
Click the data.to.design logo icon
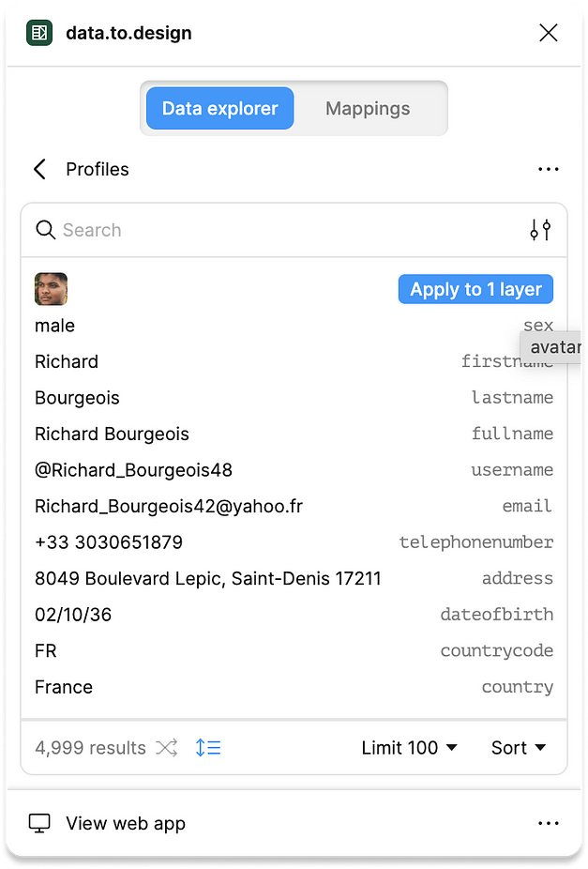[38, 32]
